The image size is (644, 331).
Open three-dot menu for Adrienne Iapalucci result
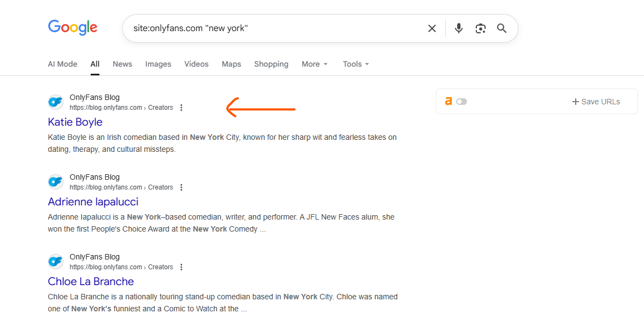pyautogui.click(x=181, y=187)
